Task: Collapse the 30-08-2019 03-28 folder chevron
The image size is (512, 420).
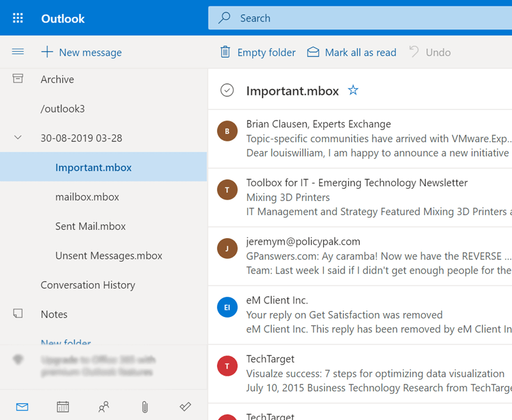Action: point(18,138)
